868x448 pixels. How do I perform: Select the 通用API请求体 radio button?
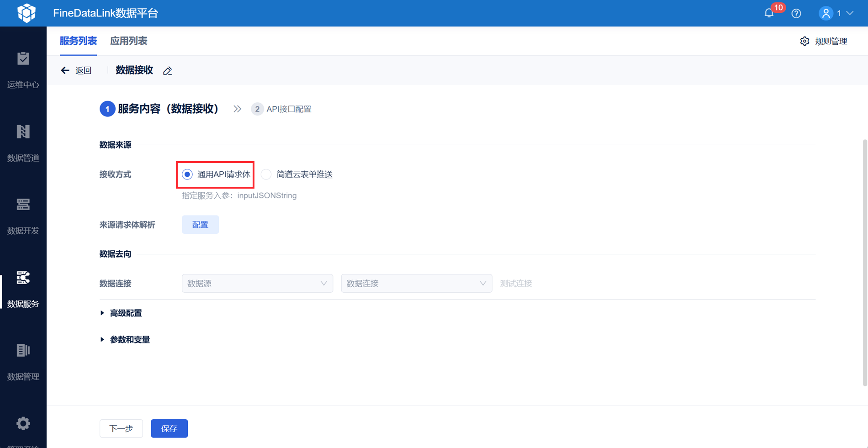click(x=187, y=174)
